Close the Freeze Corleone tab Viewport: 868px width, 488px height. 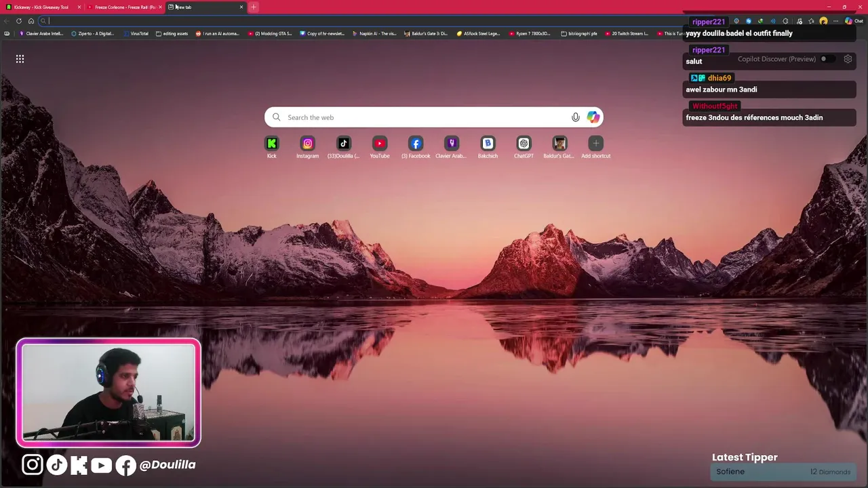160,7
